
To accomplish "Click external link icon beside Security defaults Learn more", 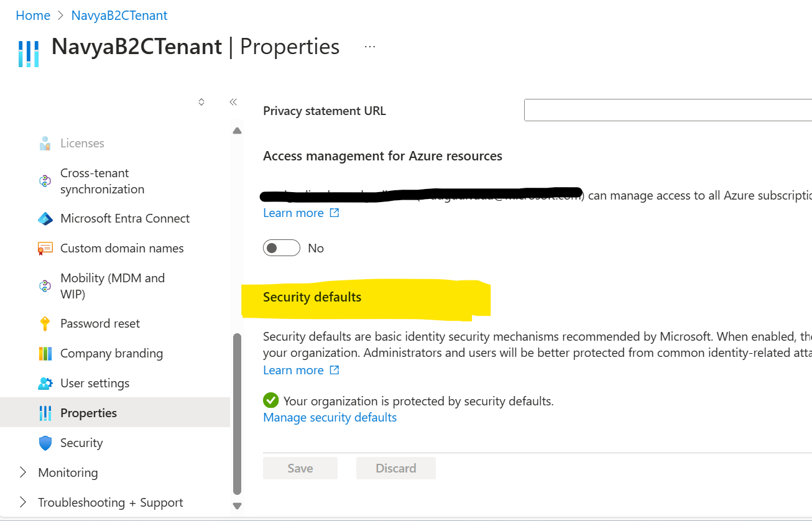I will coord(334,370).
